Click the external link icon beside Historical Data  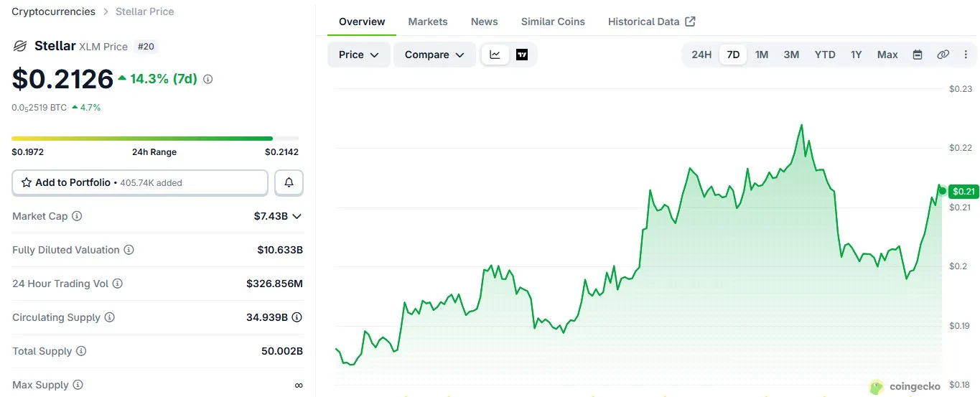pos(690,22)
